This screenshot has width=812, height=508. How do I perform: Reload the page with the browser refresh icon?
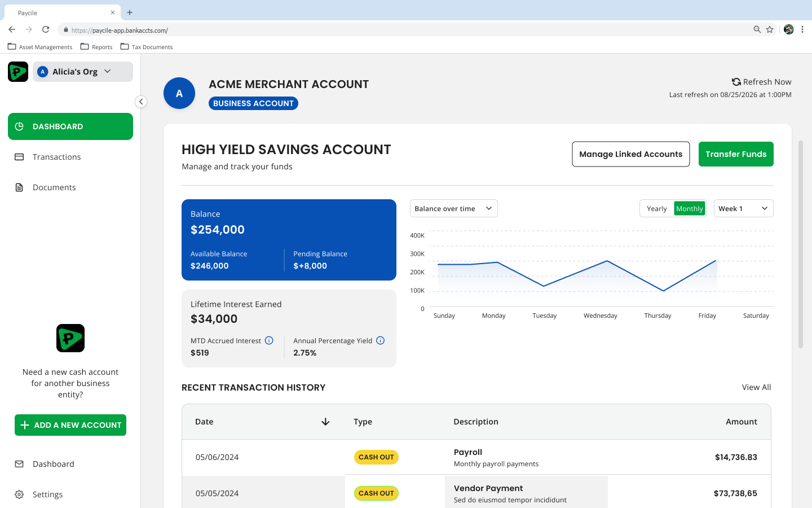[x=46, y=30]
